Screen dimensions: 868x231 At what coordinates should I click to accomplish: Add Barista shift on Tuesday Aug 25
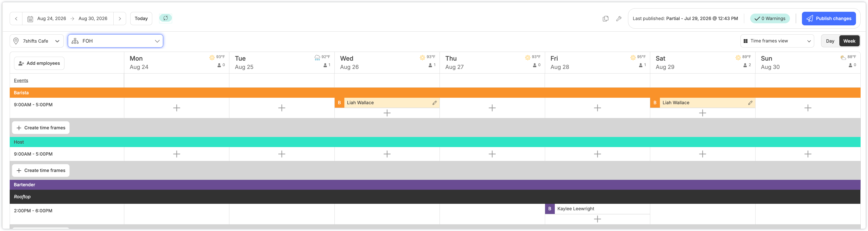[282, 108]
